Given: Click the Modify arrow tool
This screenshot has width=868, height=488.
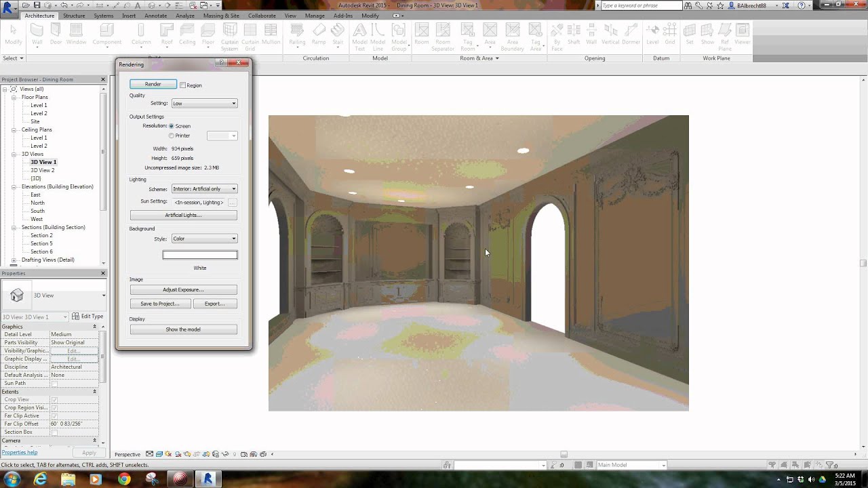Looking at the screenshot, I should pyautogui.click(x=14, y=34).
